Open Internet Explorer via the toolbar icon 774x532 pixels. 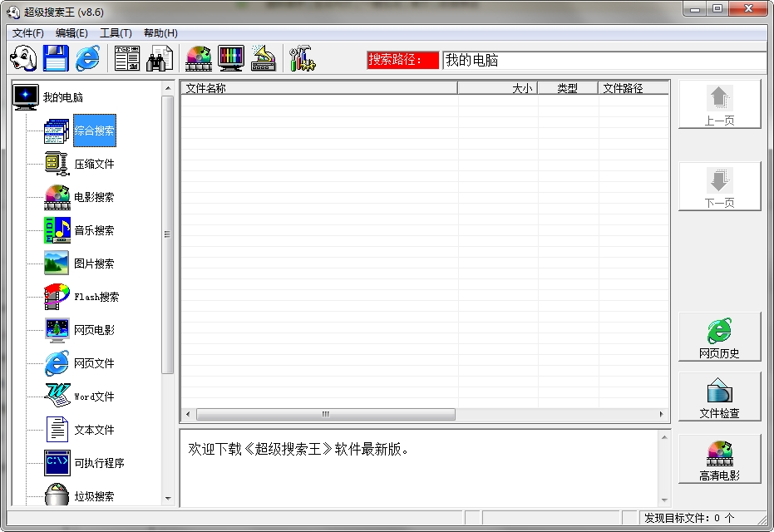point(86,57)
